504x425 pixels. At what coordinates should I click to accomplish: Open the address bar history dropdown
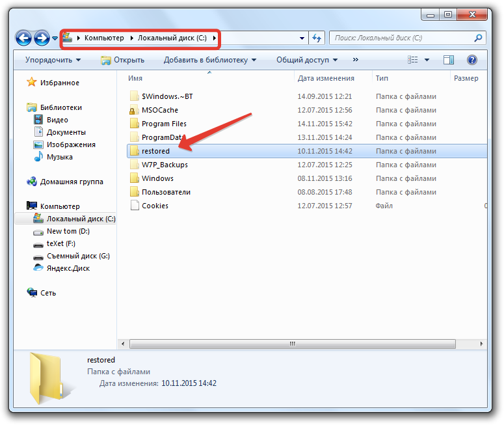[302, 38]
